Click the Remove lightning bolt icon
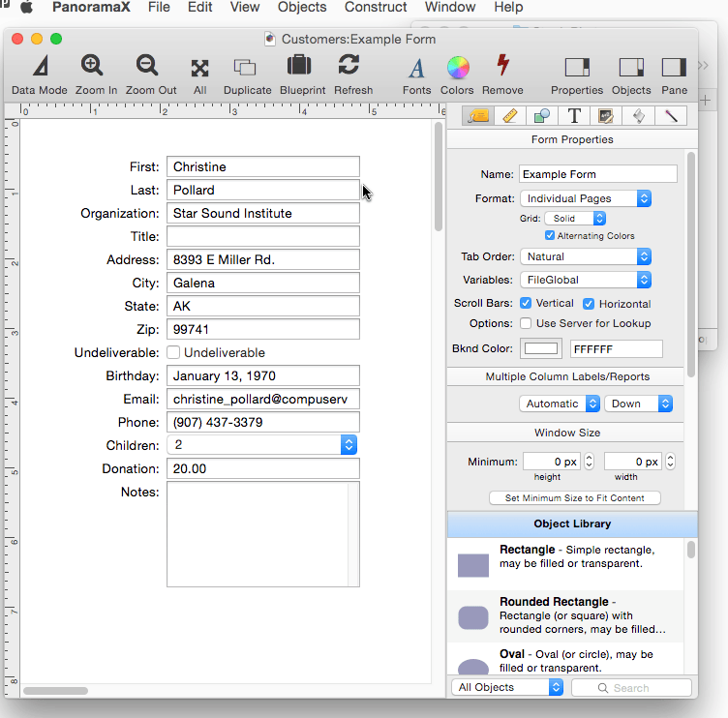 pos(501,75)
